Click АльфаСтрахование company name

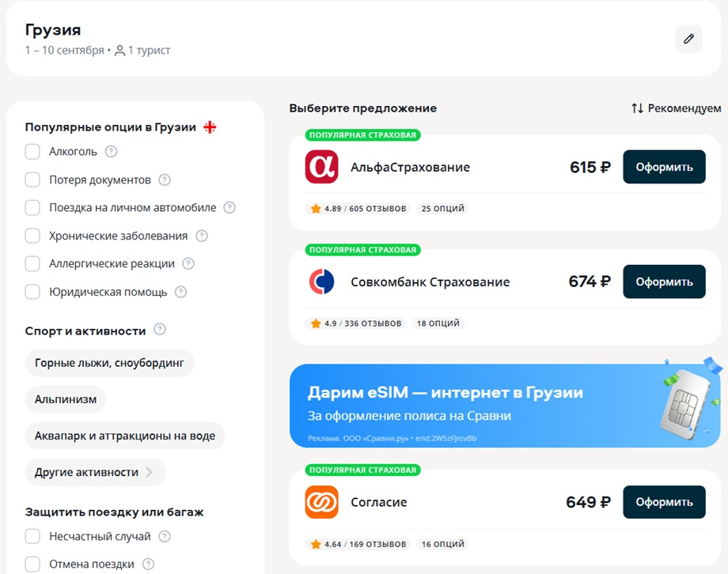(x=411, y=167)
